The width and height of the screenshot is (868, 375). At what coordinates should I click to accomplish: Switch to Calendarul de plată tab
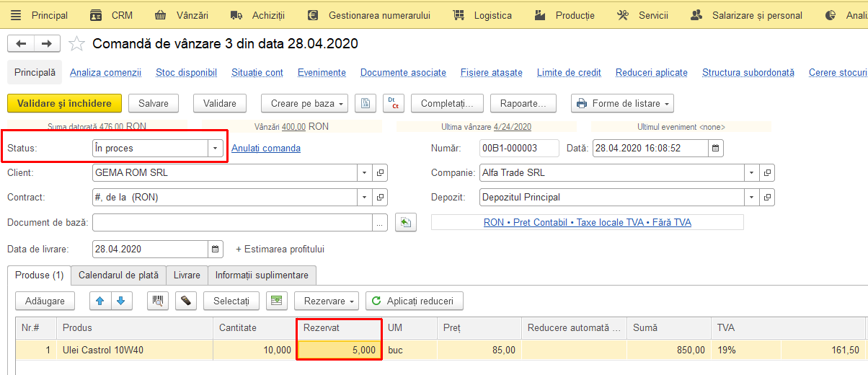[x=118, y=275]
